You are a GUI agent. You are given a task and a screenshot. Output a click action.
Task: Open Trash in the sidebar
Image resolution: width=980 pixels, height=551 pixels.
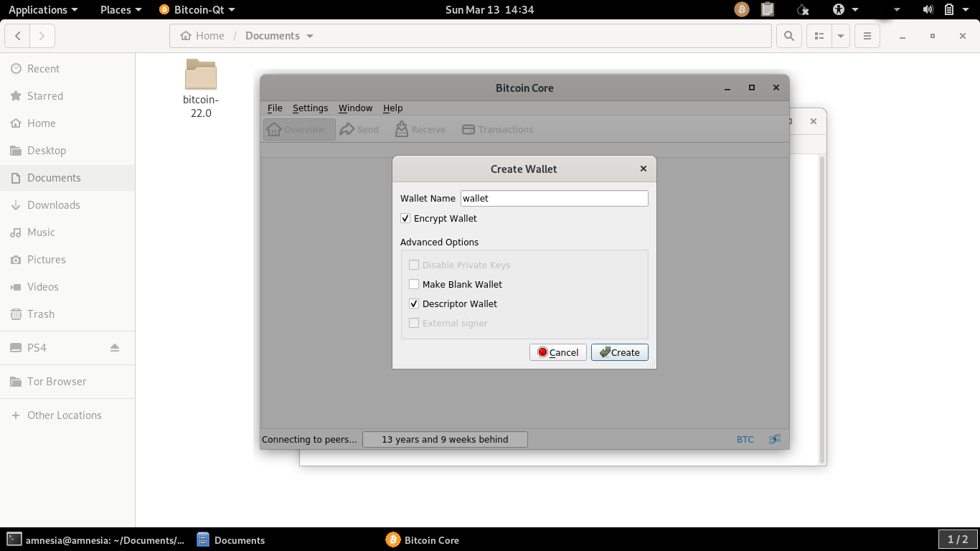point(67,314)
